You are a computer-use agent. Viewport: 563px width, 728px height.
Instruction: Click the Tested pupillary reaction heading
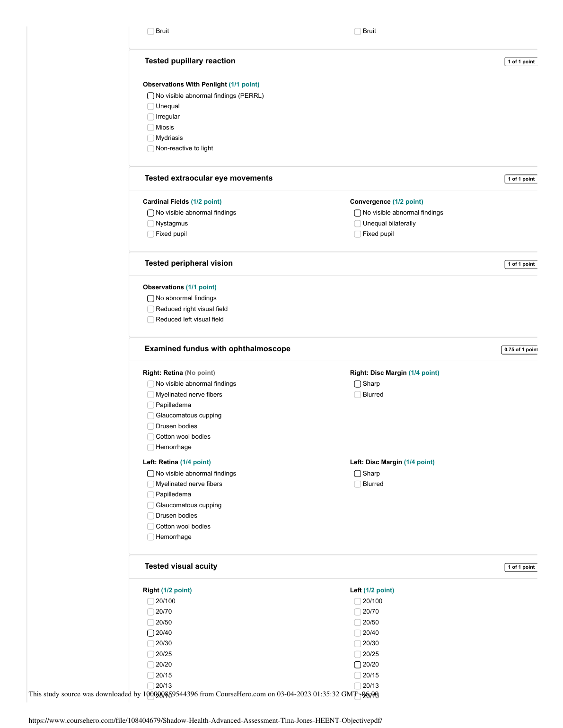(190, 61)
